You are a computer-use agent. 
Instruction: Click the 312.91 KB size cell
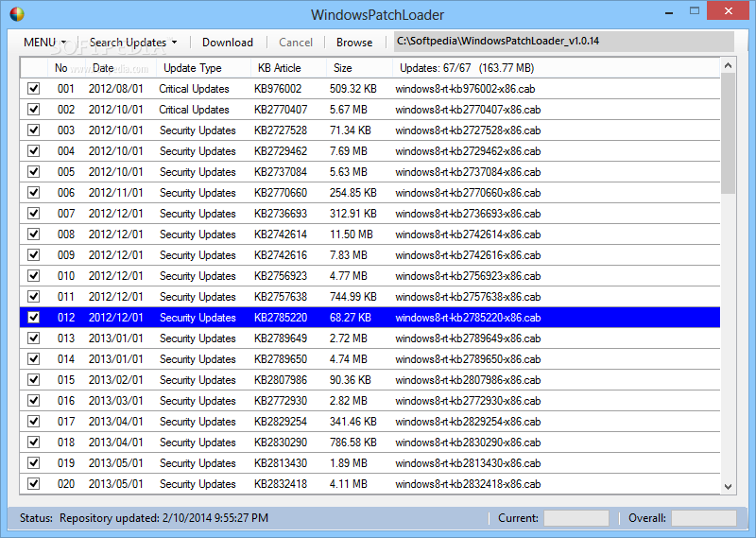point(352,214)
